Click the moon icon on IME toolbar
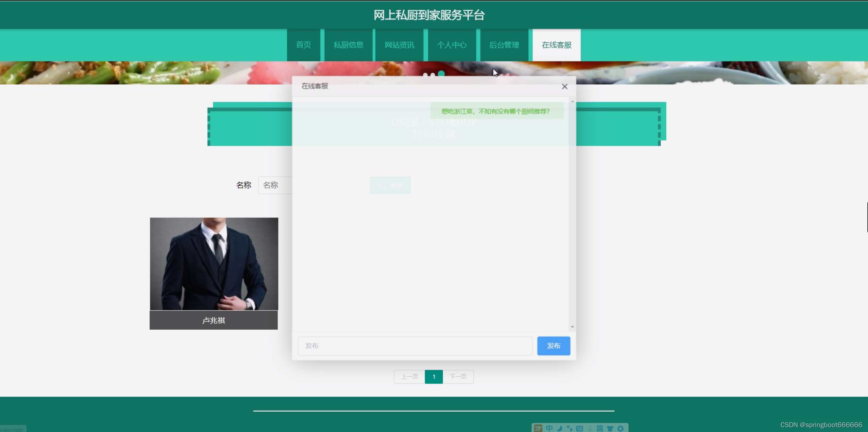The width and height of the screenshot is (868, 432). (x=559, y=428)
